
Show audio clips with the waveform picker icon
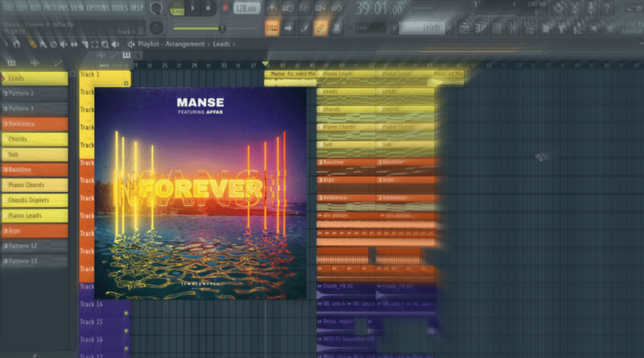(x=35, y=63)
